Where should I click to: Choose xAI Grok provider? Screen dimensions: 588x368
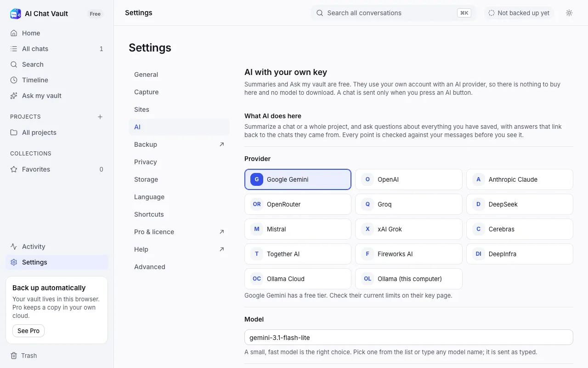tap(409, 229)
